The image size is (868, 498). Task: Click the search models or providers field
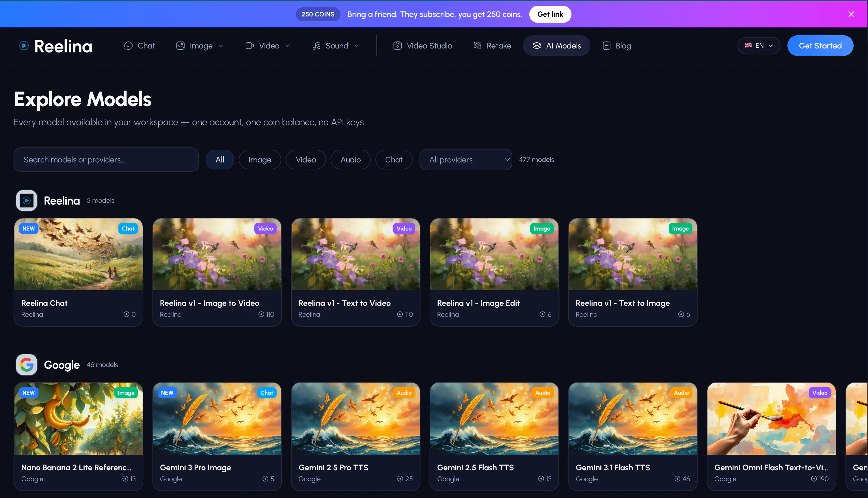point(106,160)
